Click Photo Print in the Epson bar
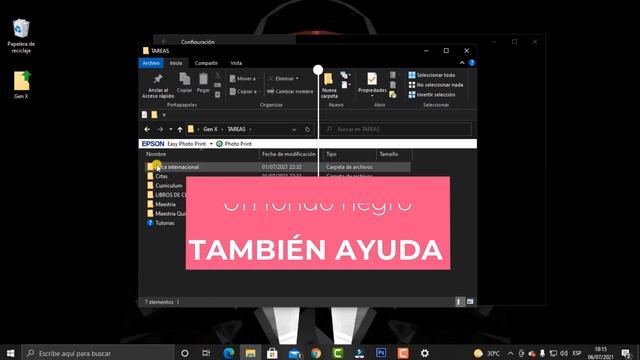 tap(233, 144)
